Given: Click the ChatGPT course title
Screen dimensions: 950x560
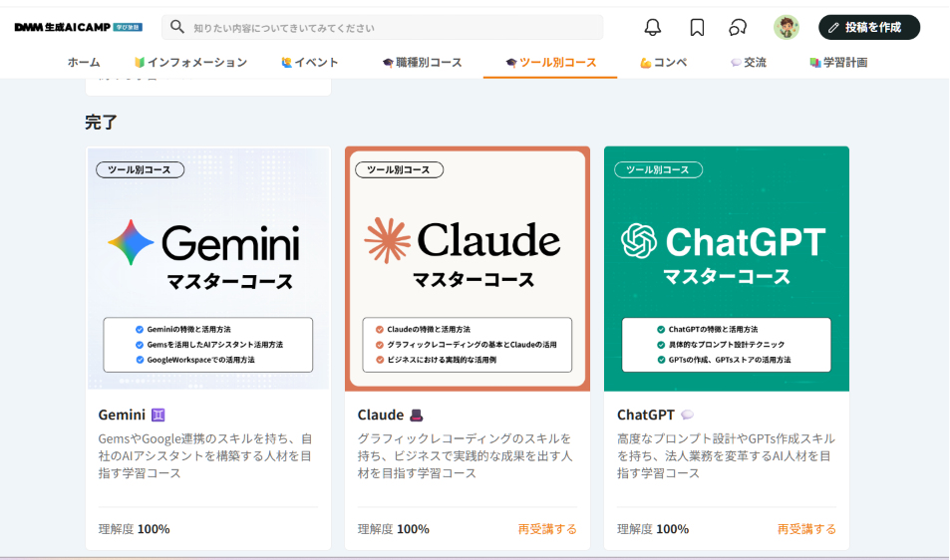Looking at the screenshot, I should coord(645,415).
